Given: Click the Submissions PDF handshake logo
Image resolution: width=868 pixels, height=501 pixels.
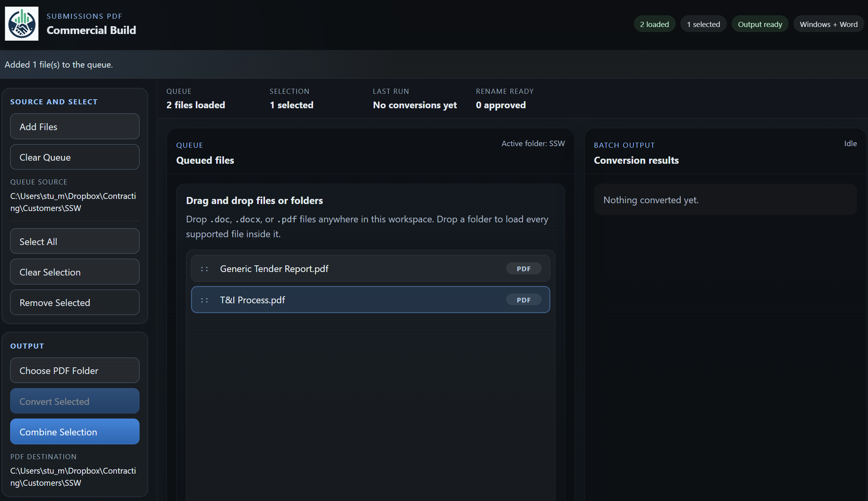Looking at the screenshot, I should tap(21, 24).
